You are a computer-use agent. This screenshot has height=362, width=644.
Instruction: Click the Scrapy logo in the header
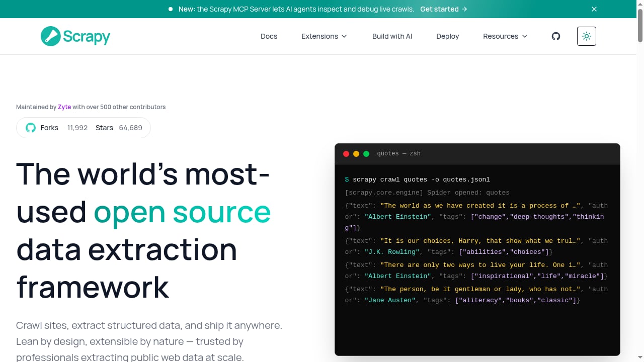click(75, 36)
